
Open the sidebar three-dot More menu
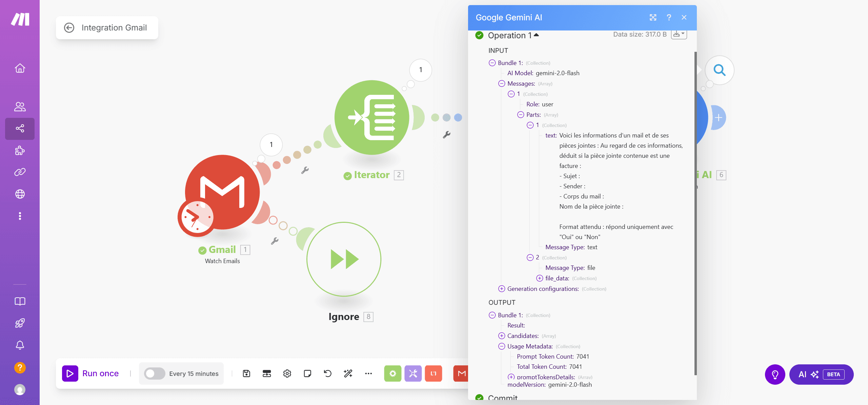[x=20, y=216]
